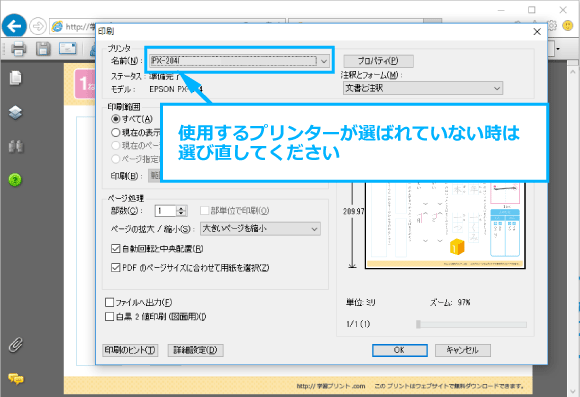Image resolution: width=580 pixels, height=397 pixels.
Task: Click the プロパティ(P) button
Action: pyautogui.click(x=378, y=61)
